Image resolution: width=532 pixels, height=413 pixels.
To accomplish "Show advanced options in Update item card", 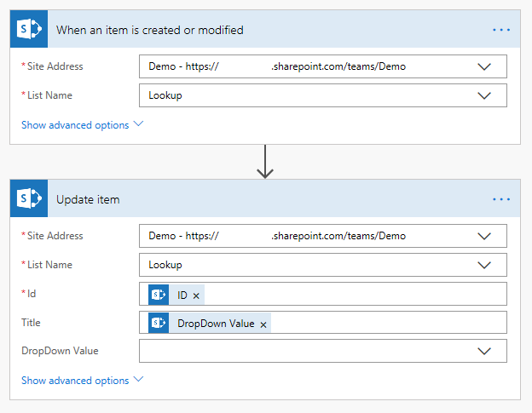I will pos(82,381).
